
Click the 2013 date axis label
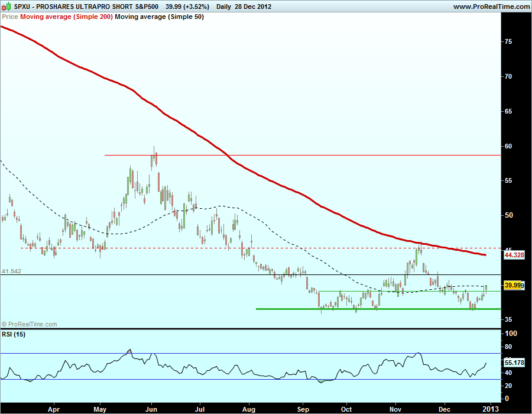coord(490,409)
